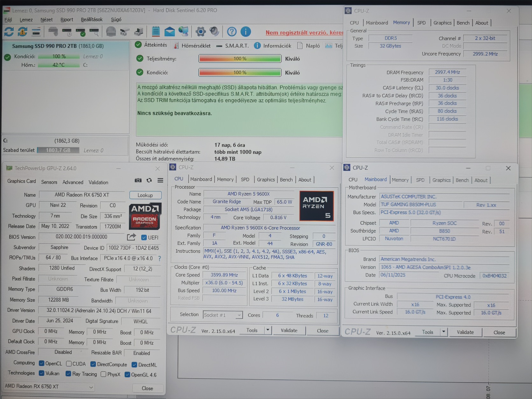This screenshot has height=399, width=532.
Task: Toggle the DirectCompute checkbox
Action: (93, 364)
